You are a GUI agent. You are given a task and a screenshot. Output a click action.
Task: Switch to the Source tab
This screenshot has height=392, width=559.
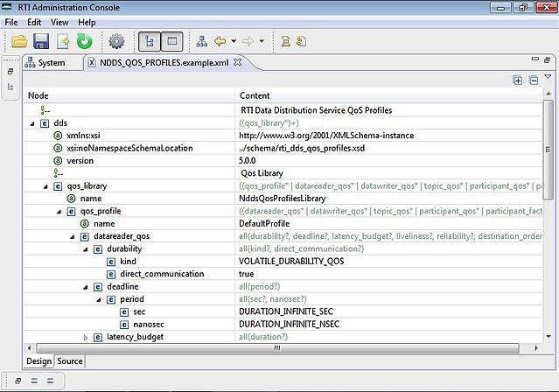(x=70, y=361)
